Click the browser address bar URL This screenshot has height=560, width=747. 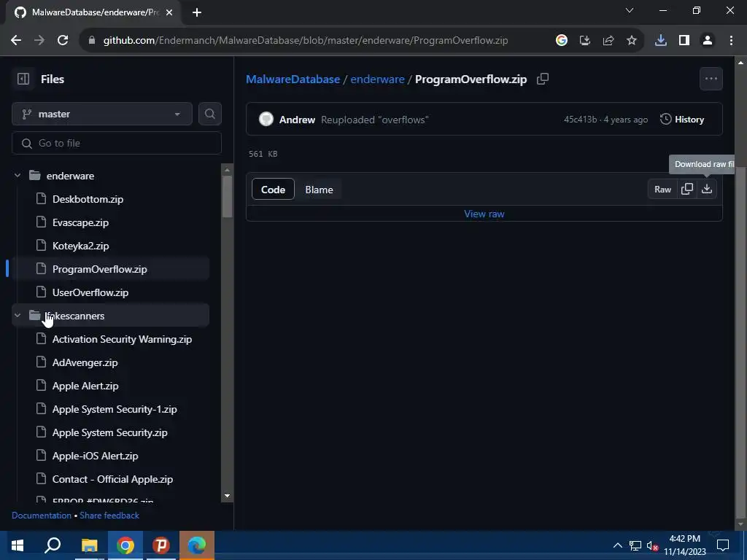(306, 41)
